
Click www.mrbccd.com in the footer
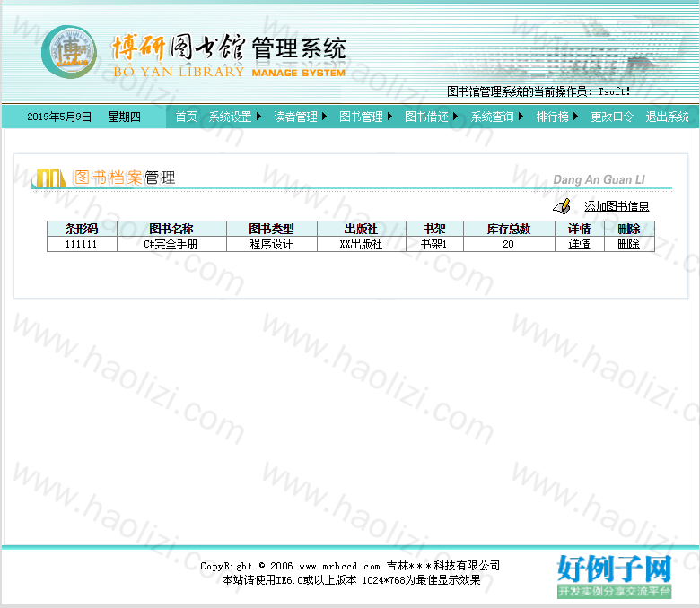tap(340, 566)
